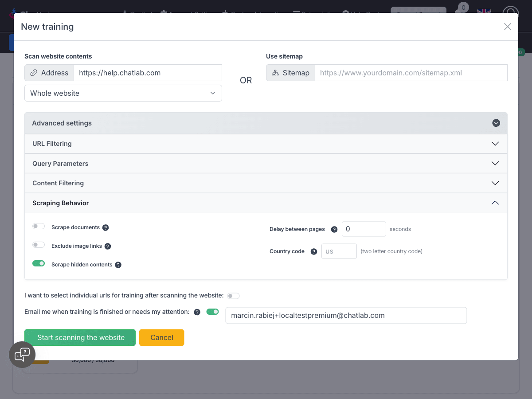Expand the Query Parameters section

pyautogui.click(x=266, y=164)
